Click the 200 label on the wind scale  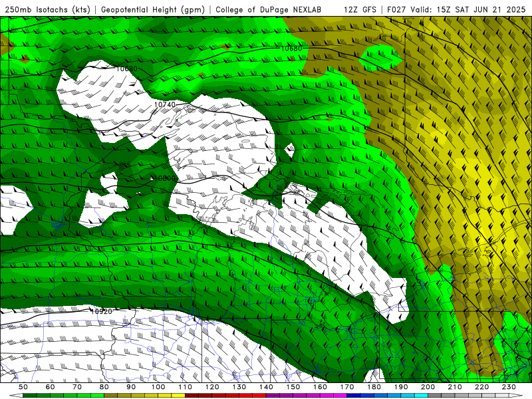coord(428,387)
